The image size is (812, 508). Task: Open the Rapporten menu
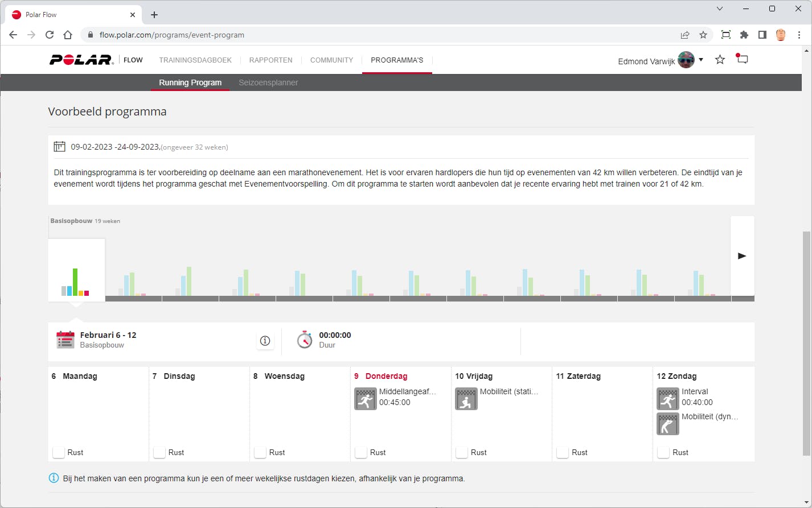point(271,60)
